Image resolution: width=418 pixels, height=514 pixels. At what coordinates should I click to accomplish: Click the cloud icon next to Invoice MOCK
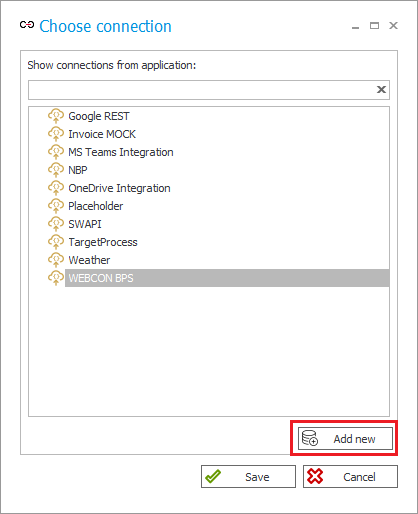point(56,134)
